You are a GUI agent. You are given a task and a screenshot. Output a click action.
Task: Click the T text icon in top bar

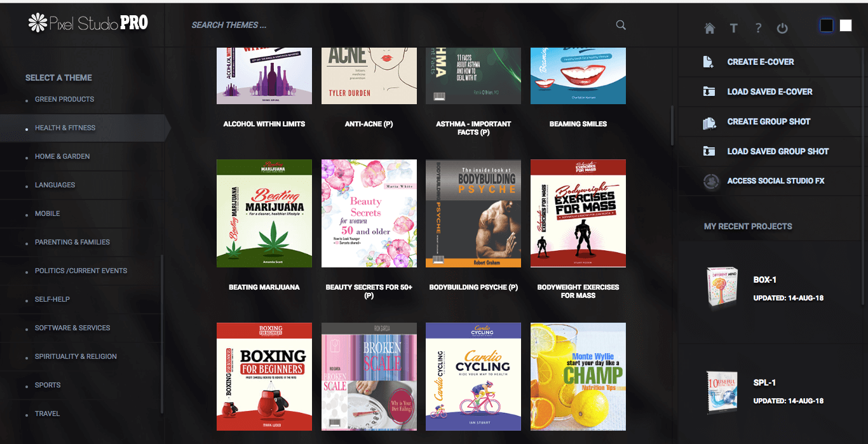[733, 29]
